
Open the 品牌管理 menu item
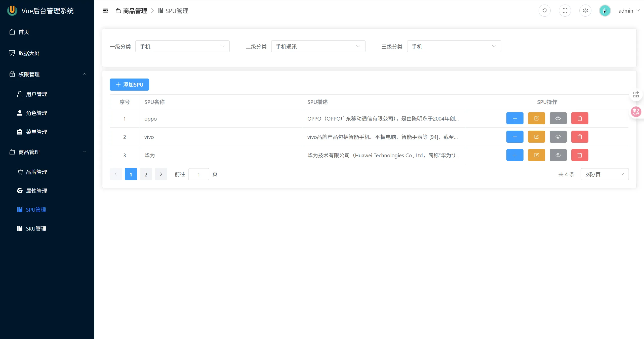pos(36,172)
